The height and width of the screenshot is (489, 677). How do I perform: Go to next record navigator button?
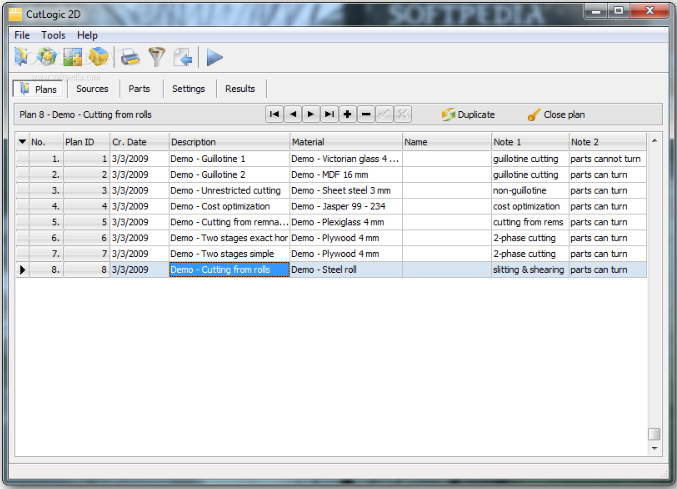311,114
